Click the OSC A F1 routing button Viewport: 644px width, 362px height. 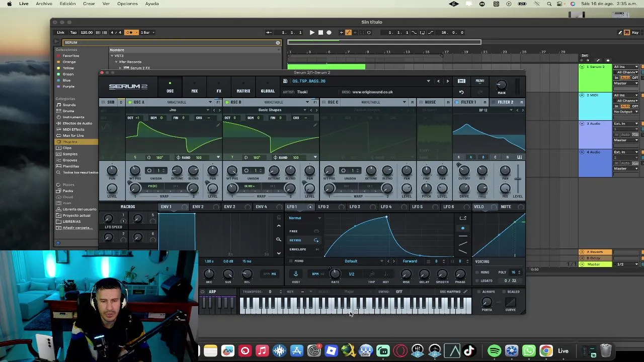pyautogui.click(x=218, y=102)
